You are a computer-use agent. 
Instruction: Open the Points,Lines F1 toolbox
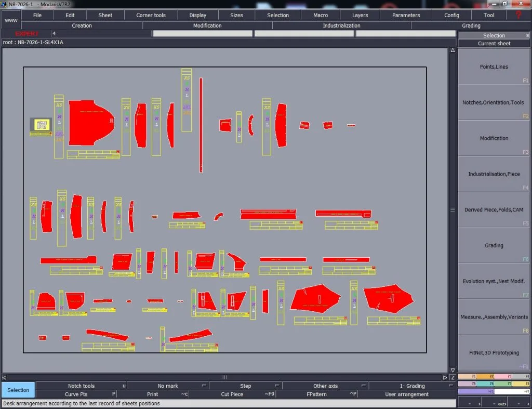coord(494,67)
